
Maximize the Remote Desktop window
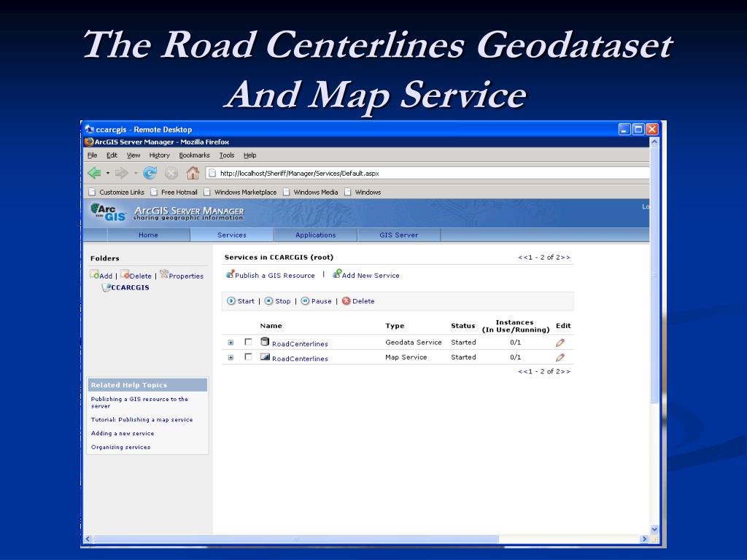638,129
